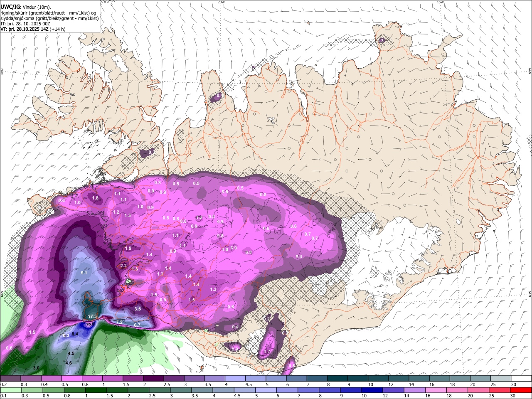Pick the dark teal 9–10 swatch in snow legend

pos(357,378)
